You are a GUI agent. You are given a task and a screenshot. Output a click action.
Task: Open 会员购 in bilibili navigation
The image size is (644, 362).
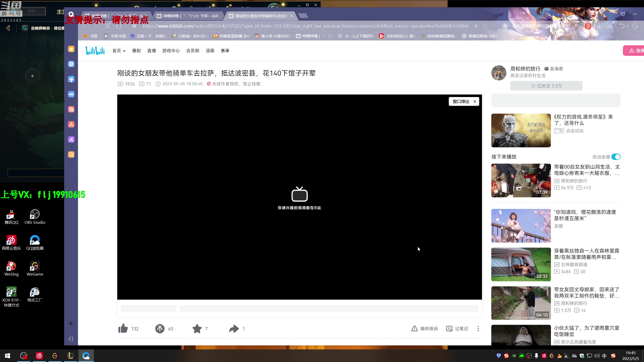pyautogui.click(x=193, y=51)
